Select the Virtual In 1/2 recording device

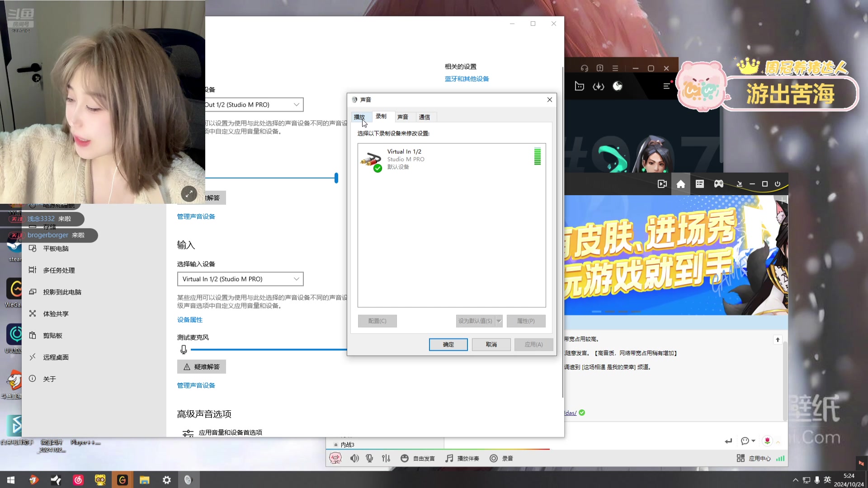(452, 159)
